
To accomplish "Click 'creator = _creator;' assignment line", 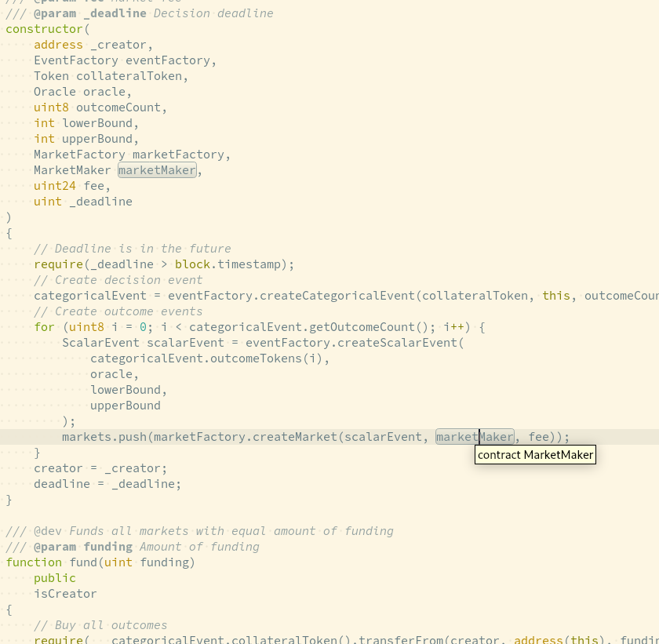I will 100,468.
